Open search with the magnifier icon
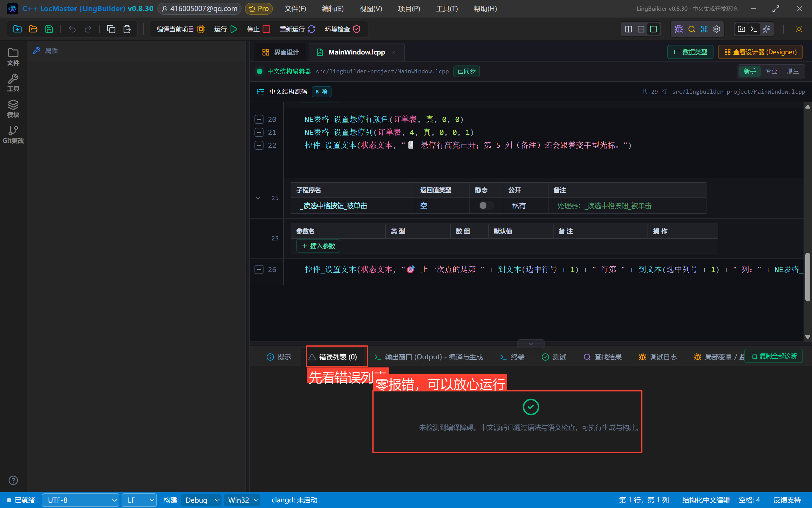Viewport: 812px width, 508px height. point(692,29)
